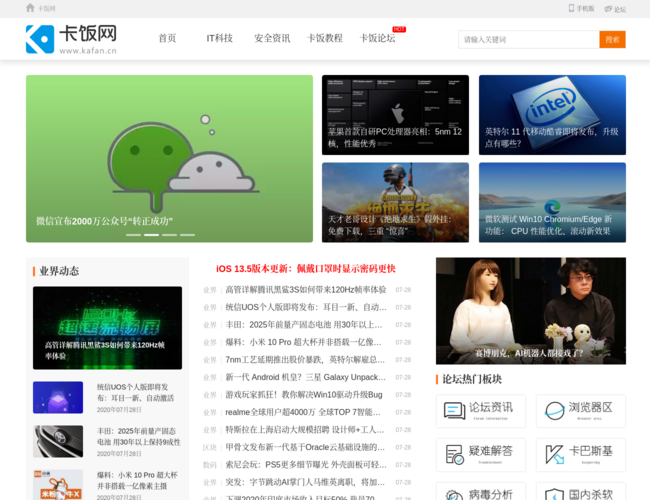Open 高管详解腾讯黑鲨3S news item
Viewport: 650px width, 500px height.
pos(306,289)
